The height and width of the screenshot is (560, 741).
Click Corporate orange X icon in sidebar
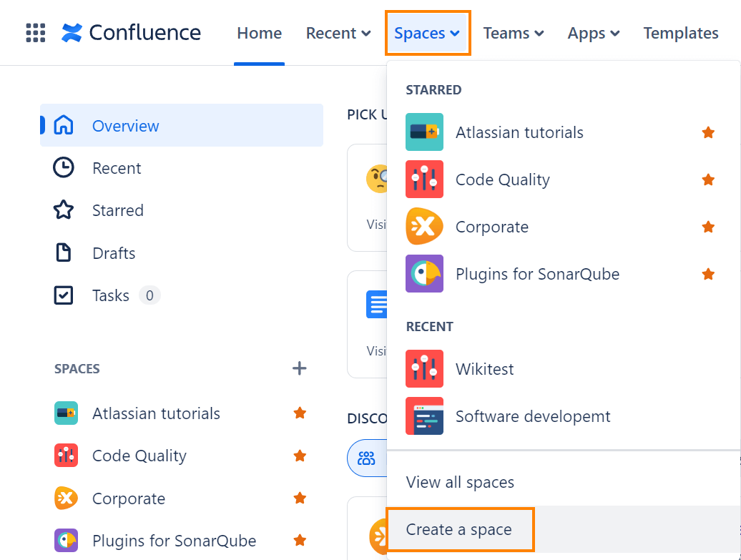point(66,498)
